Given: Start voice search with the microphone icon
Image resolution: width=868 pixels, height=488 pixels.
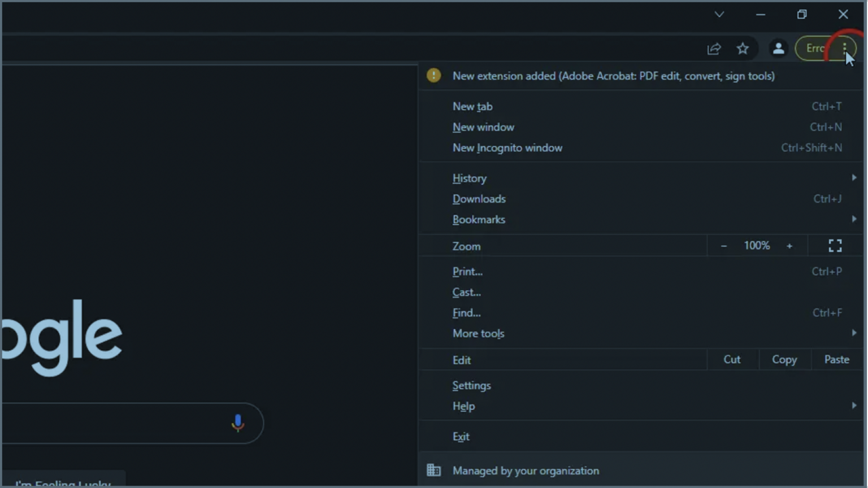Looking at the screenshot, I should coord(238,423).
